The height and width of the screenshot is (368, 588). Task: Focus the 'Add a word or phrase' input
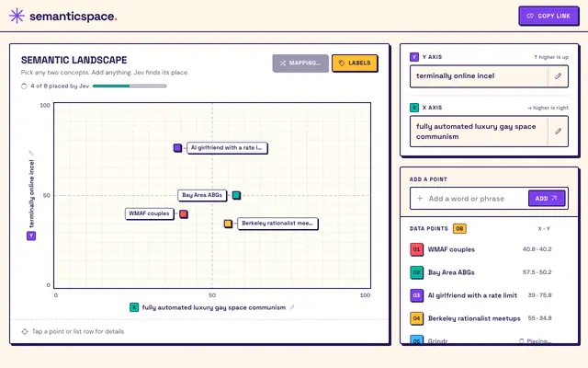click(x=471, y=199)
